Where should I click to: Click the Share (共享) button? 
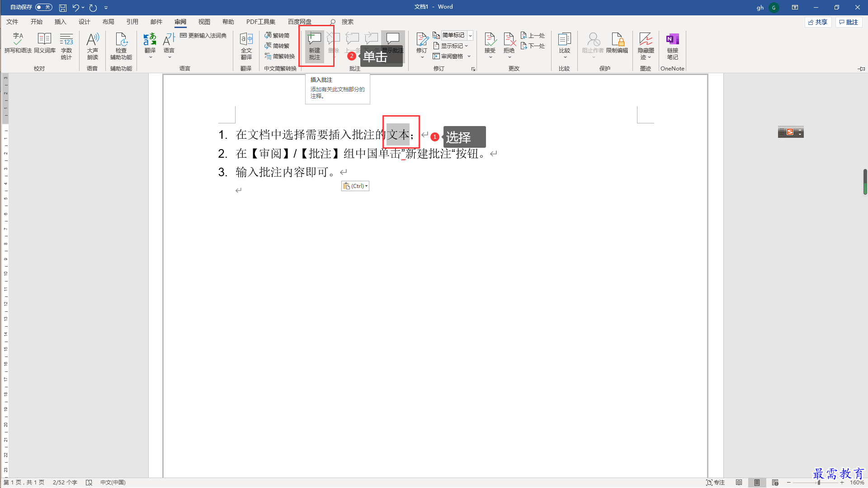pyautogui.click(x=818, y=22)
